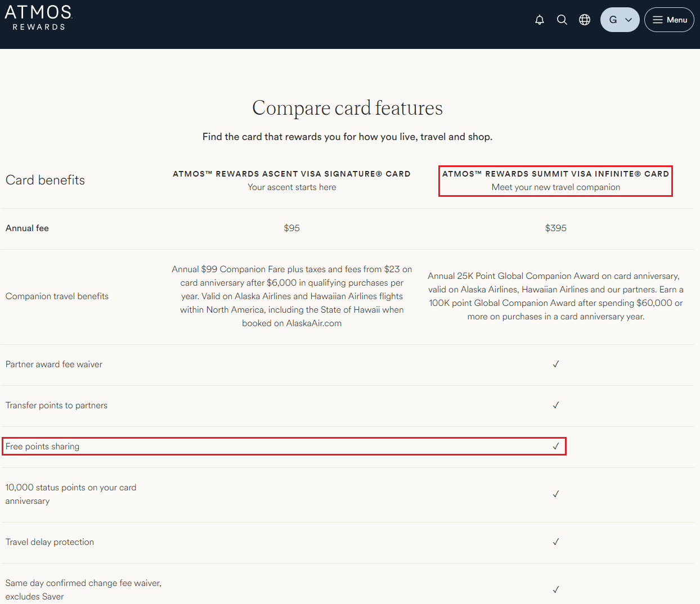700x604 pixels.
Task: Click the Partner award fee waiver checkmark
Action: point(555,364)
